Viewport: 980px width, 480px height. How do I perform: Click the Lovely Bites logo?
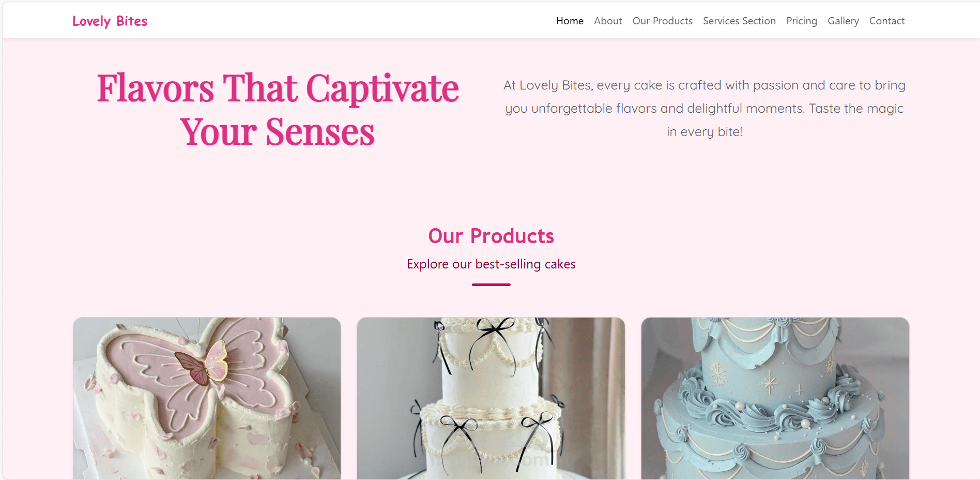coord(110,21)
